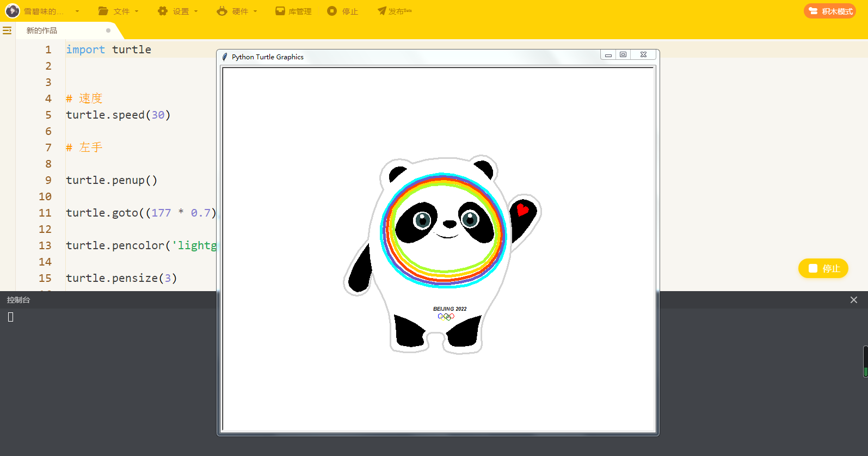Click the BEIJING 2022 text on canvas
Image resolution: width=868 pixels, height=456 pixels.
(450, 309)
